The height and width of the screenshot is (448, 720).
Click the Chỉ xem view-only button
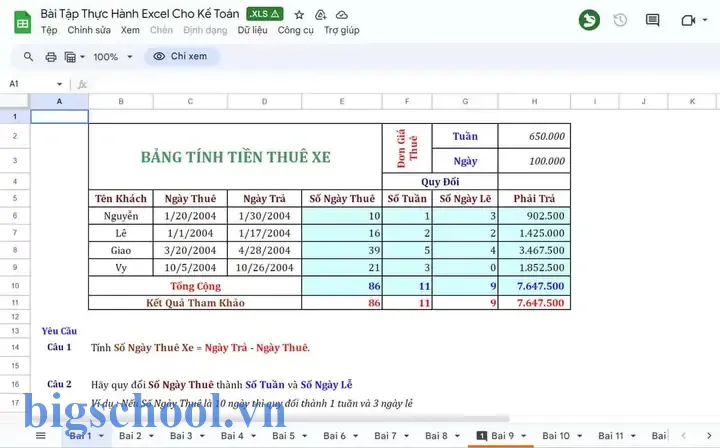pos(182,56)
